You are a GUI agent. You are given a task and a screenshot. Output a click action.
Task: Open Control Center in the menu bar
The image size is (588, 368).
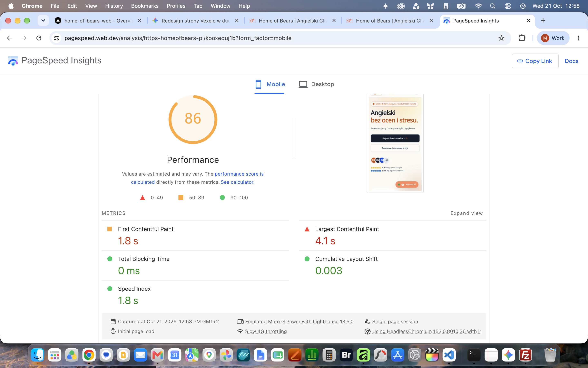508,6
